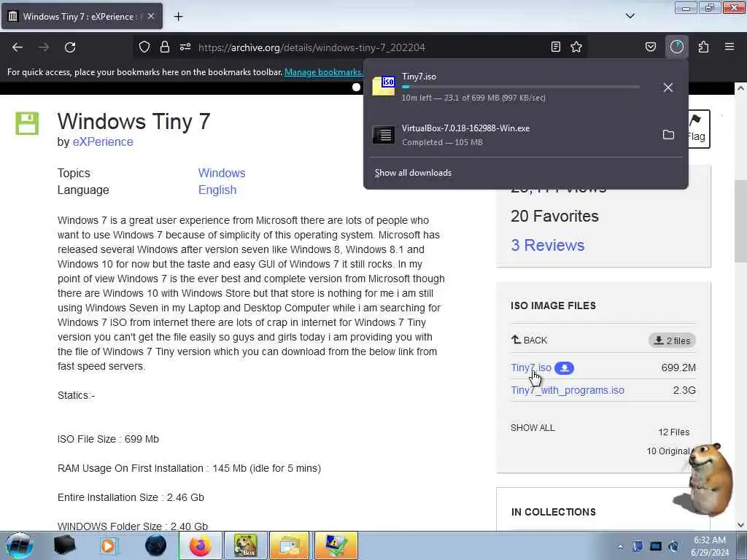Select the Windows Tiny 7 tab
The height and width of the screenshot is (560, 747).
point(82,16)
